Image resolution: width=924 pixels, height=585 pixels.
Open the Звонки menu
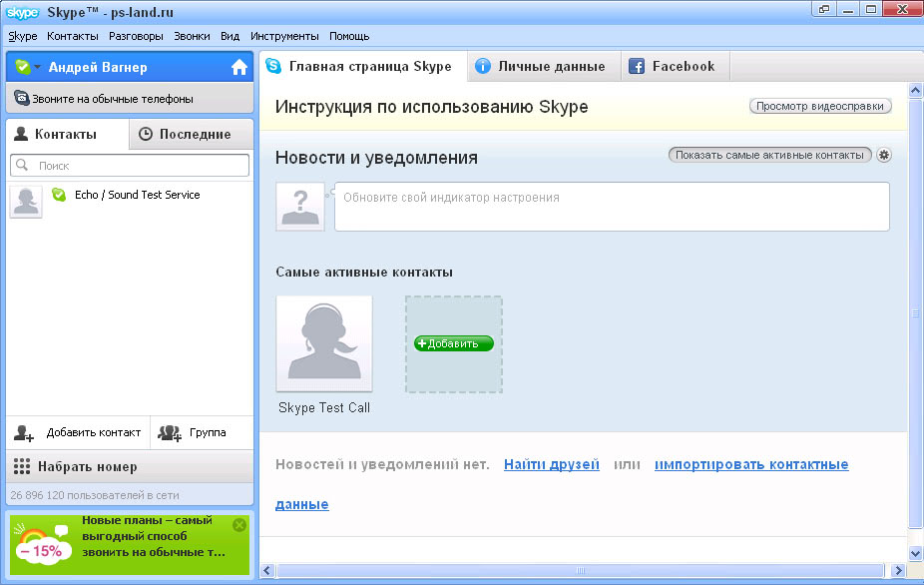[192, 36]
